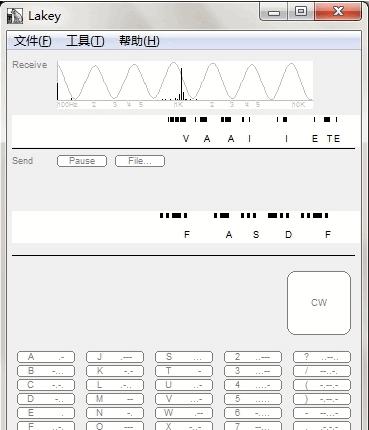Maximize the Lakey window
The height and width of the screenshot is (430, 369).
tap(301, 12)
